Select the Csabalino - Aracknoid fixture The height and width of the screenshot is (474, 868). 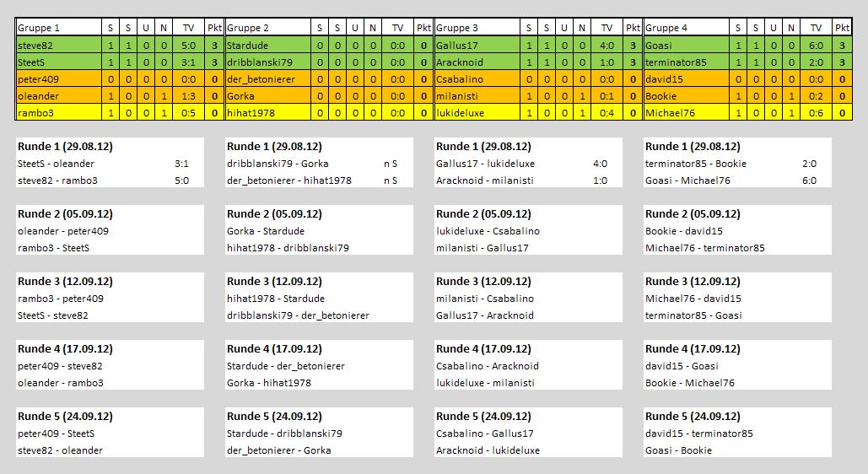tap(488, 366)
